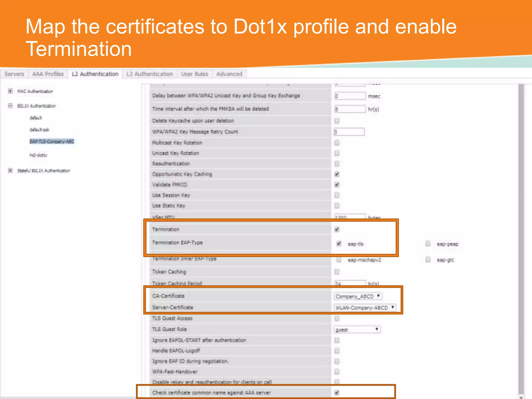Enable eap-mschapv2 inner EAP-type
This screenshot has height=399, width=532.
(339, 260)
